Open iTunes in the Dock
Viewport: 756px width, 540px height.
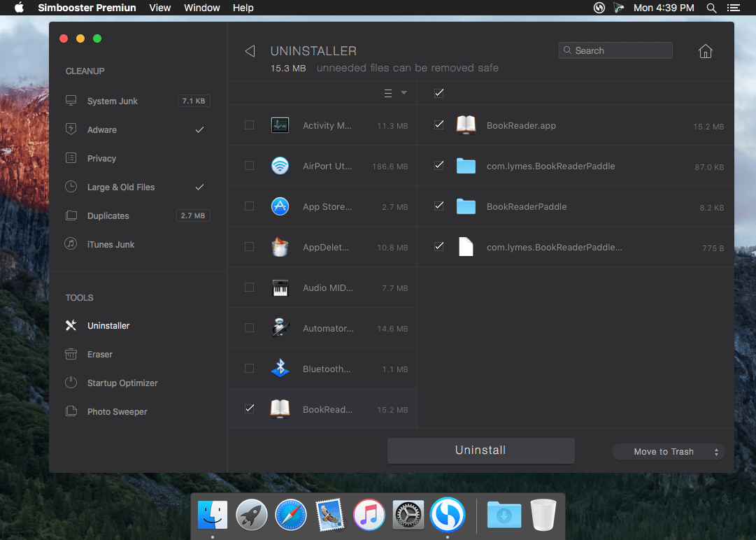click(x=369, y=515)
